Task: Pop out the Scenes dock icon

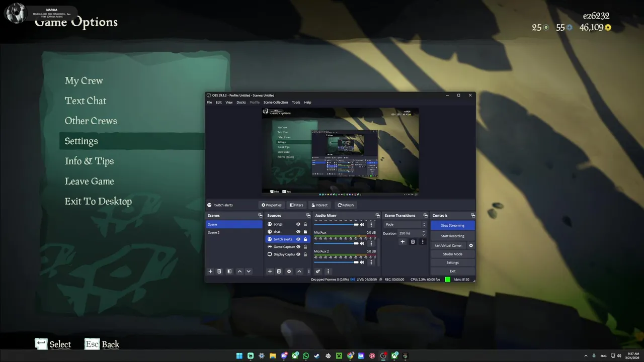Action: tap(260, 216)
